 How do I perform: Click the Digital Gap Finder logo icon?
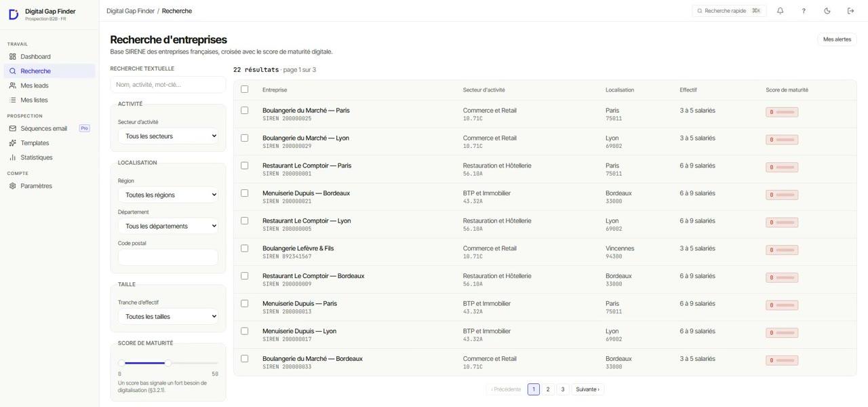pos(14,14)
